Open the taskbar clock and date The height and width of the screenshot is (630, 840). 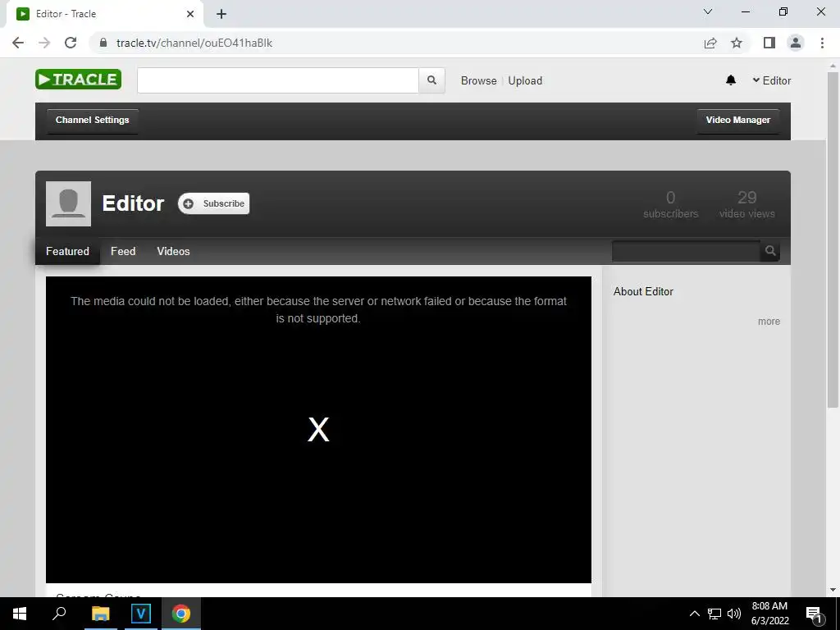(769, 614)
